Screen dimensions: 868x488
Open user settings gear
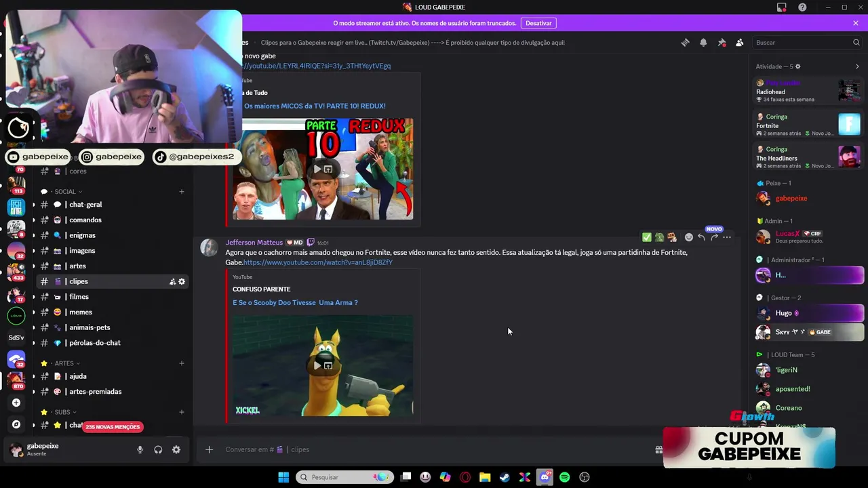[x=176, y=449]
